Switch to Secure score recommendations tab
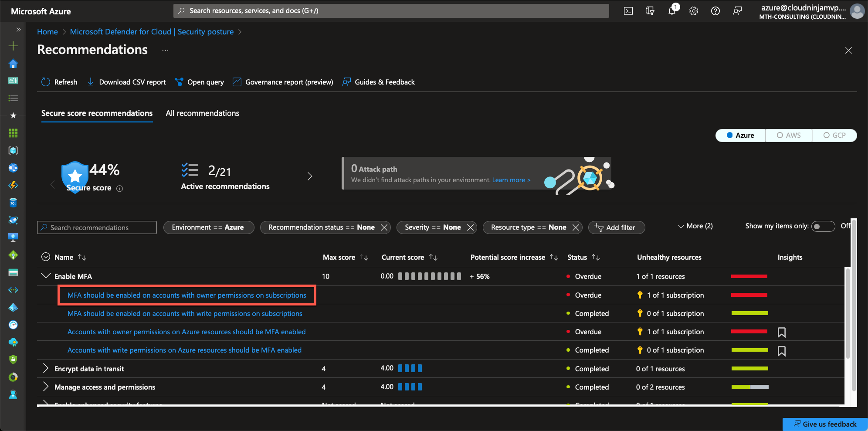This screenshot has height=431, width=868. 97,113
